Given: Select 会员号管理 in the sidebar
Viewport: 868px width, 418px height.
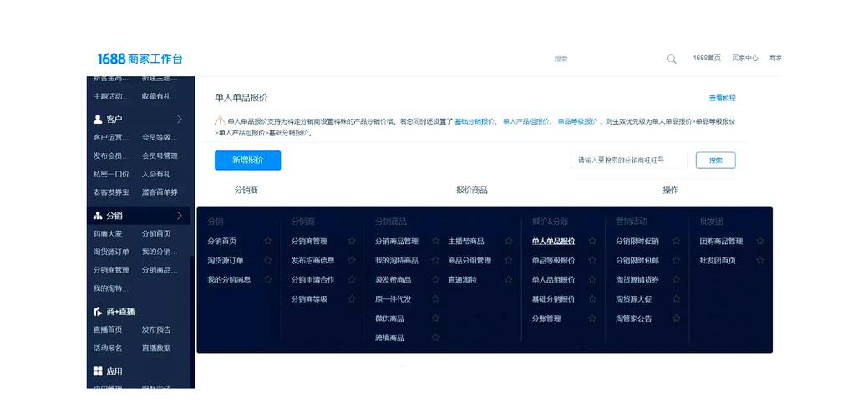Looking at the screenshot, I should click(x=160, y=155).
